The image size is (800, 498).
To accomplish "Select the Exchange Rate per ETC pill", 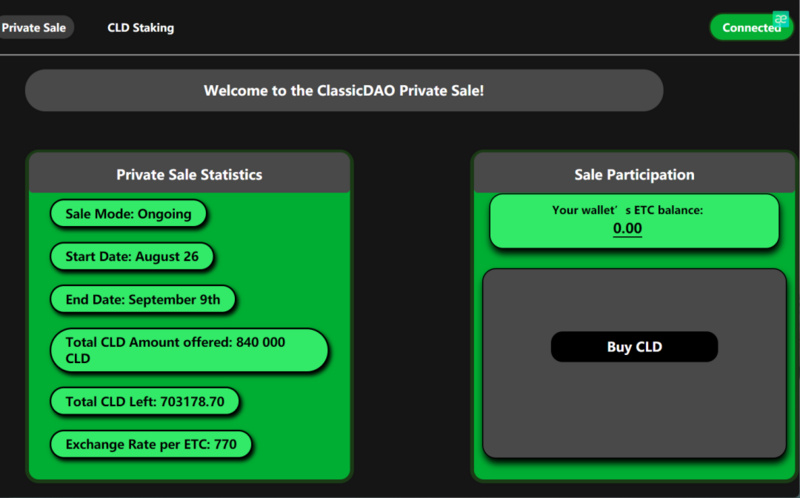I will (150, 444).
